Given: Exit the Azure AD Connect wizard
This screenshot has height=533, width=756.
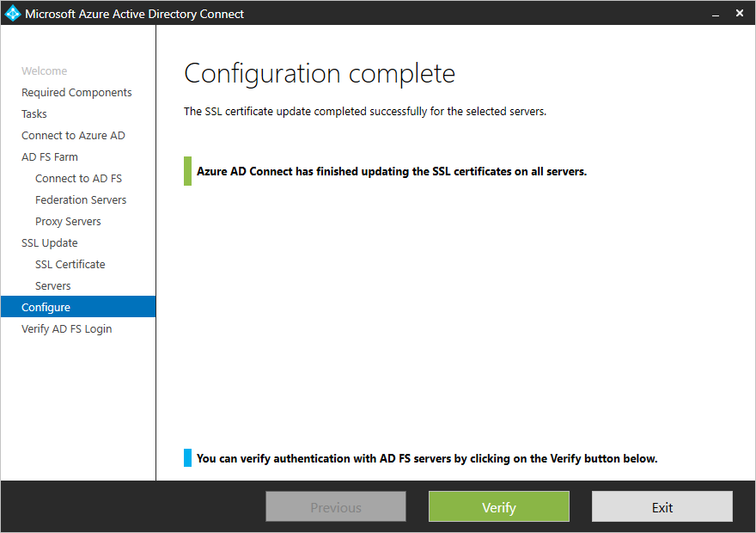Looking at the screenshot, I should click(662, 506).
